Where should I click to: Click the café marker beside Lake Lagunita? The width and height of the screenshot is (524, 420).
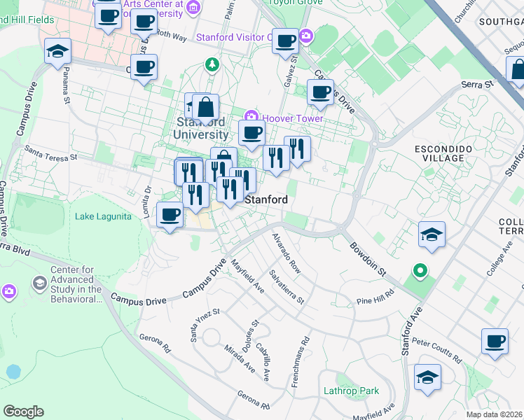click(x=170, y=216)
